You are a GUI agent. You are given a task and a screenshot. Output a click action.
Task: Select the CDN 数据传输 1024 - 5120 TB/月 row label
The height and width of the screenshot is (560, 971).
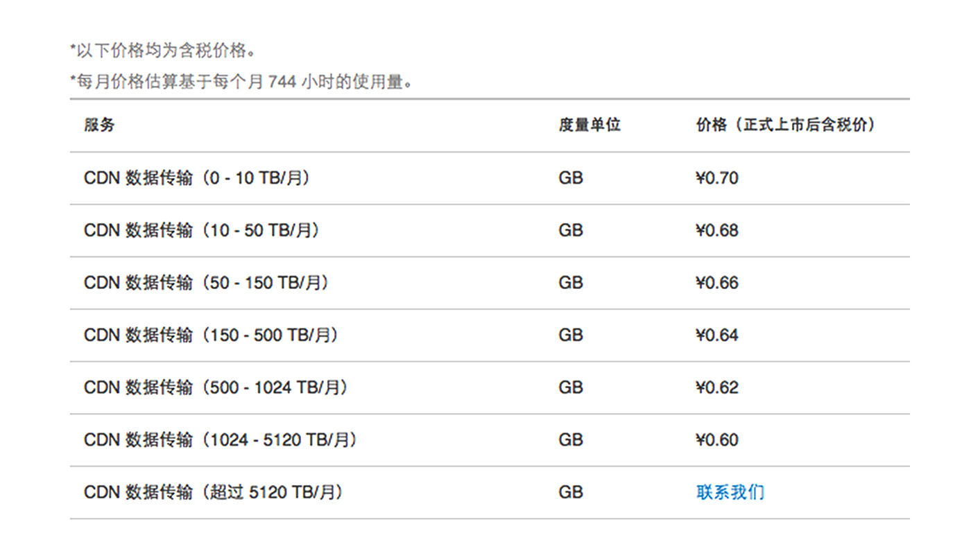221,440
